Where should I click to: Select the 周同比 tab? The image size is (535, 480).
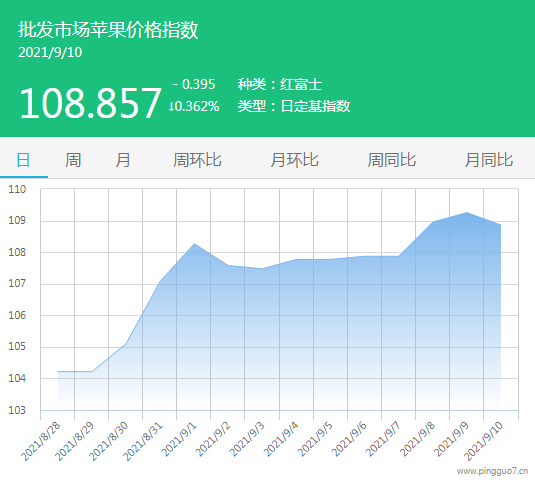coord(392,160)
